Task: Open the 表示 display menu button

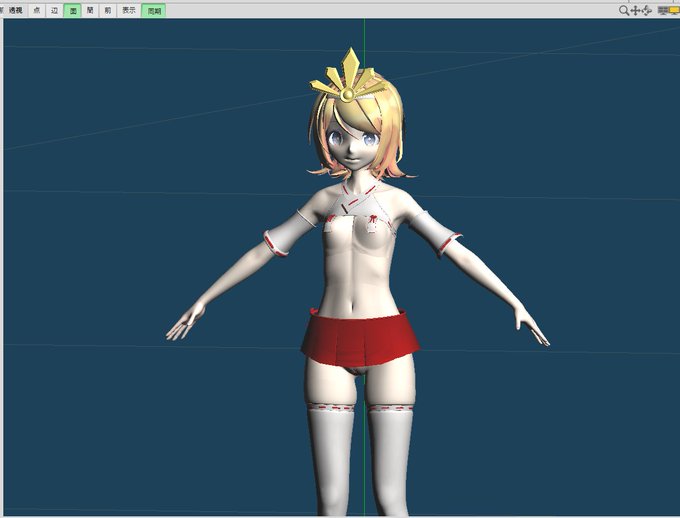Action: [x=129, y=10]
